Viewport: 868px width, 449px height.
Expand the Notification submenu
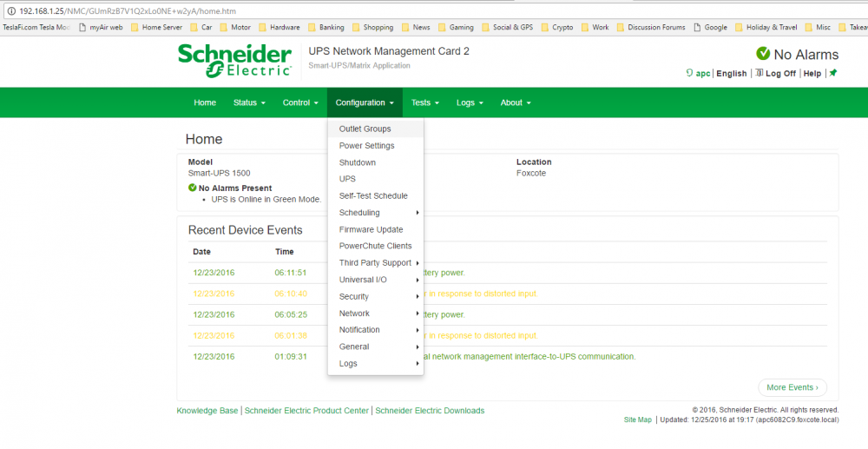tap(376, 329)
